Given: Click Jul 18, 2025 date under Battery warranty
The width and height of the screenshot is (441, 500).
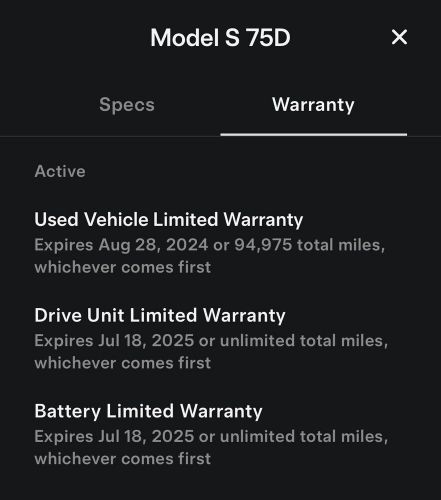Looking at the screenshot, I should [146, 436].
